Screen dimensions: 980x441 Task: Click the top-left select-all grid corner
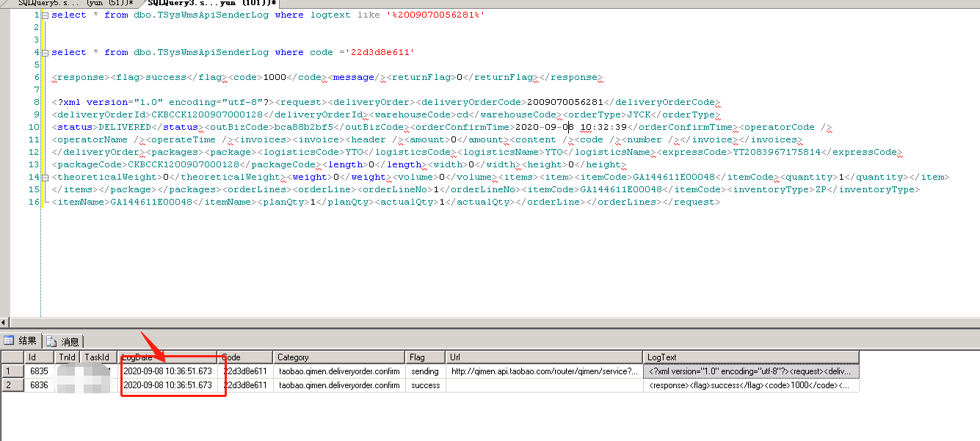pyautogui.click(x=12, y=357)
